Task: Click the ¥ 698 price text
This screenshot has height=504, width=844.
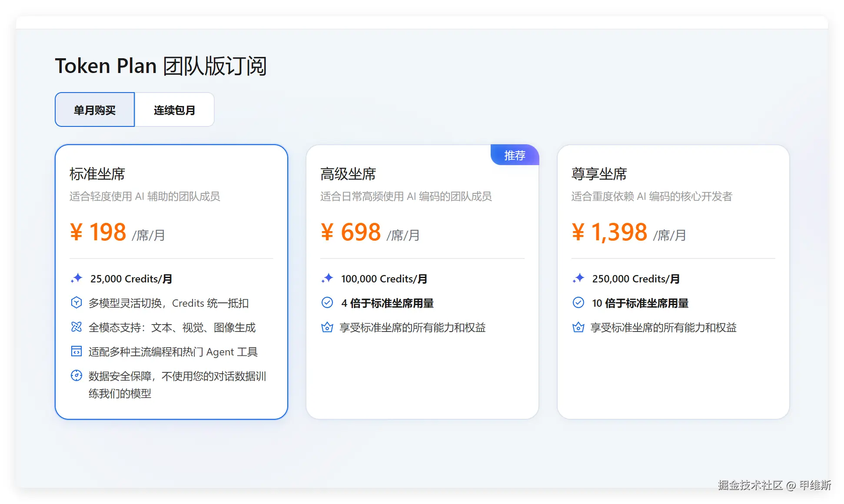Action: pyautogui.click(x=351, y=232)
